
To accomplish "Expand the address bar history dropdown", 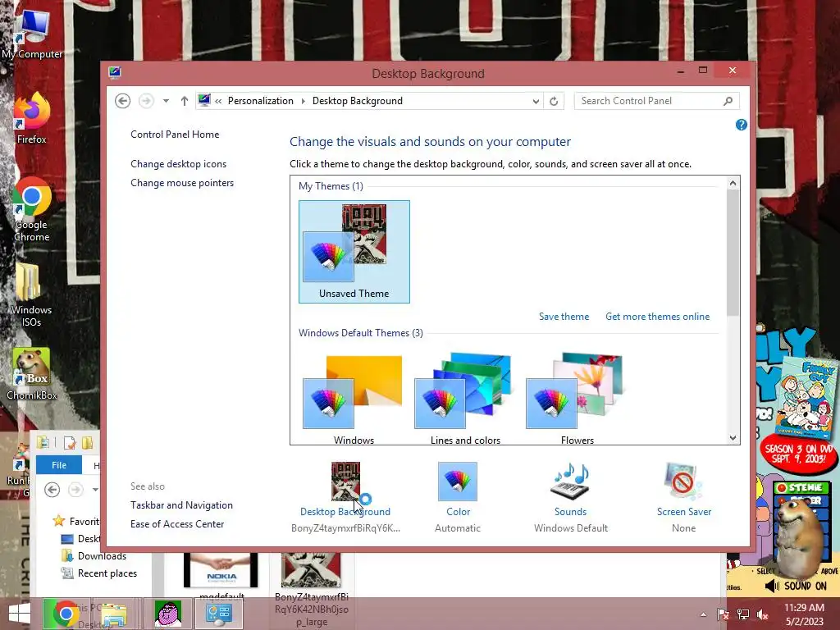I will tap(535, 101).
